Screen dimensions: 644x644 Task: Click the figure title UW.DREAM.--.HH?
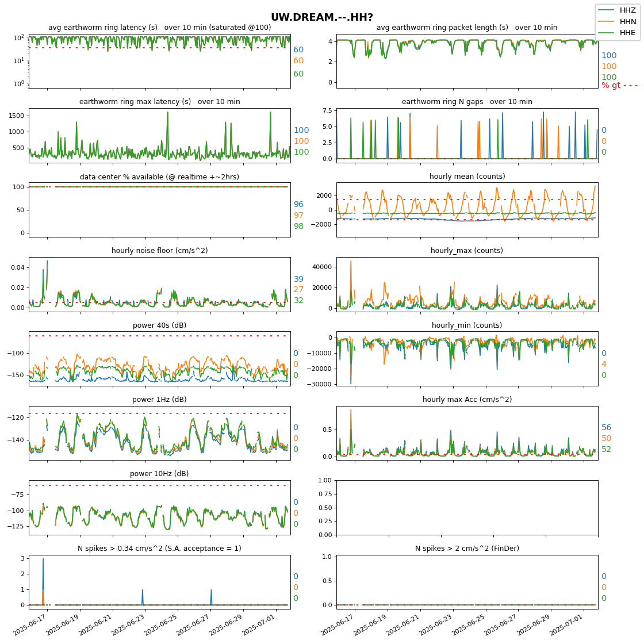coord(322,17)
